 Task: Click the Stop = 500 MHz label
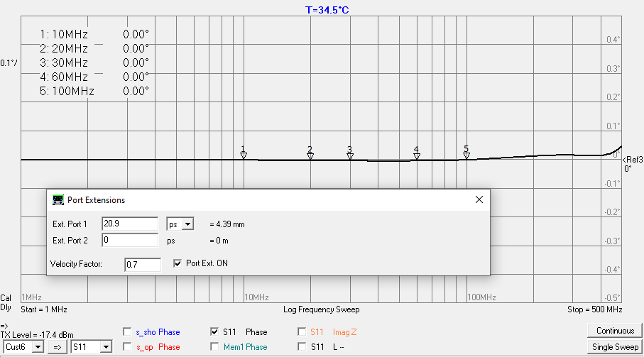pos(595,309)
